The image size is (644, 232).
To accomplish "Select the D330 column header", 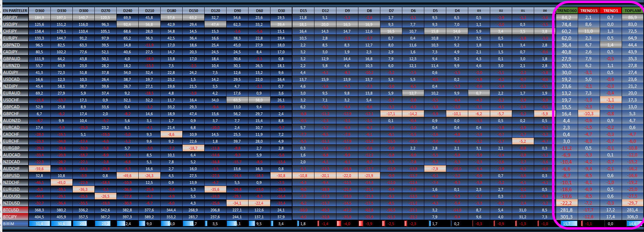I will [61, 11].
